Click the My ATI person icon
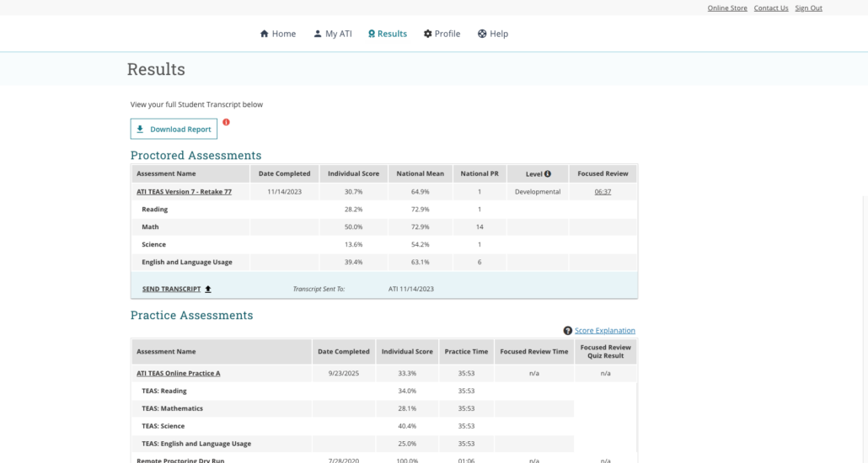This screenshot has width=868, height=463. pos(317,34)
